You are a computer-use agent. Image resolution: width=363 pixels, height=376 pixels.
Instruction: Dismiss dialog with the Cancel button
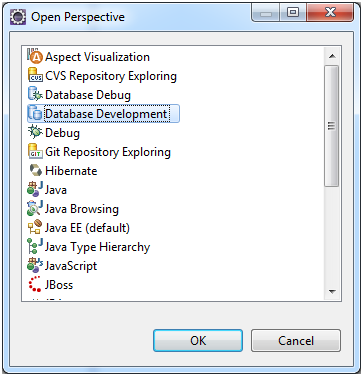coord(296,341)
